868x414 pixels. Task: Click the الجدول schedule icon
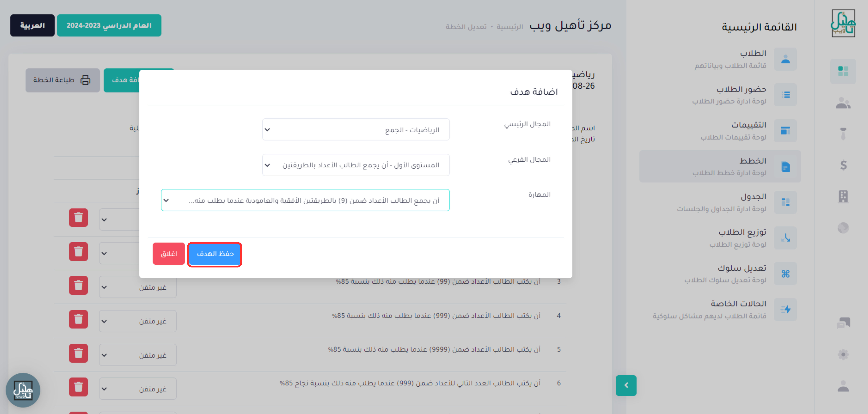coord(786,202)
